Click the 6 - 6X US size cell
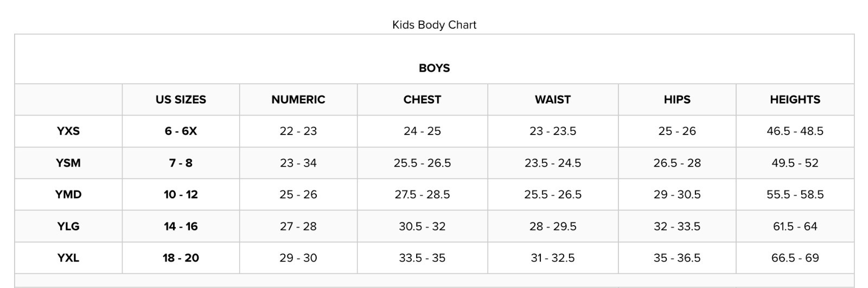868x288 pixels. click(181, 131)
